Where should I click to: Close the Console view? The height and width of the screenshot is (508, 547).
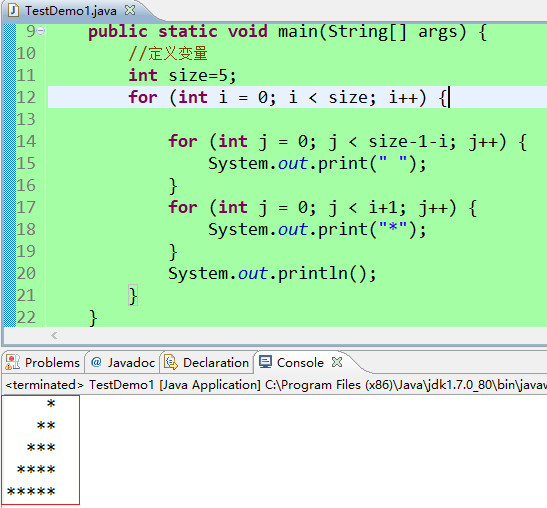point(337,362)
